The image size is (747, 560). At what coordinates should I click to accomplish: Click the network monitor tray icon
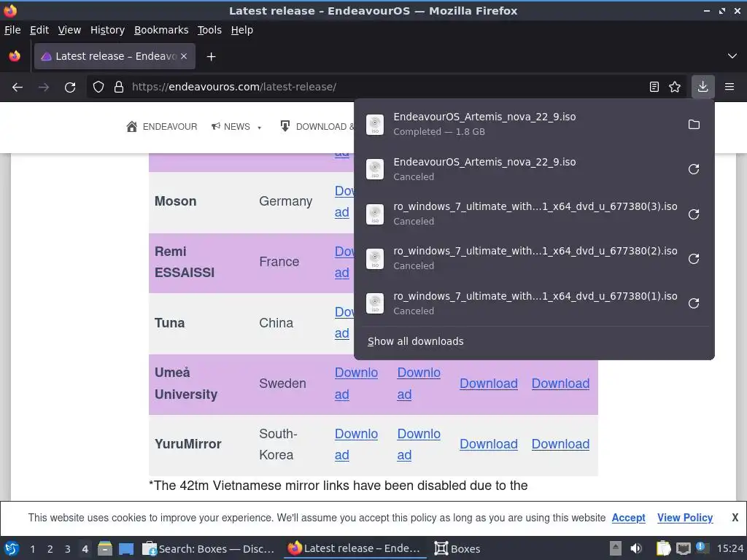[x=683, y=548]
